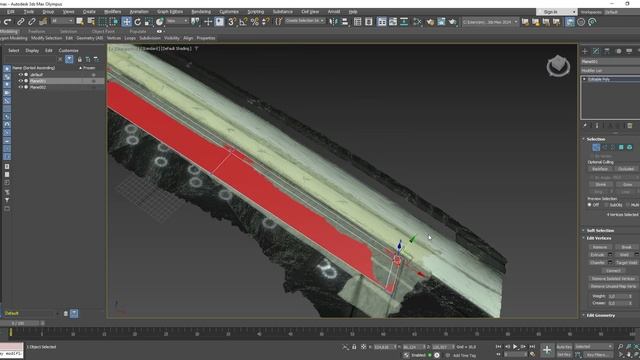Select the Link tool icon
640x360 pixels.
click(x=20, y=22)
